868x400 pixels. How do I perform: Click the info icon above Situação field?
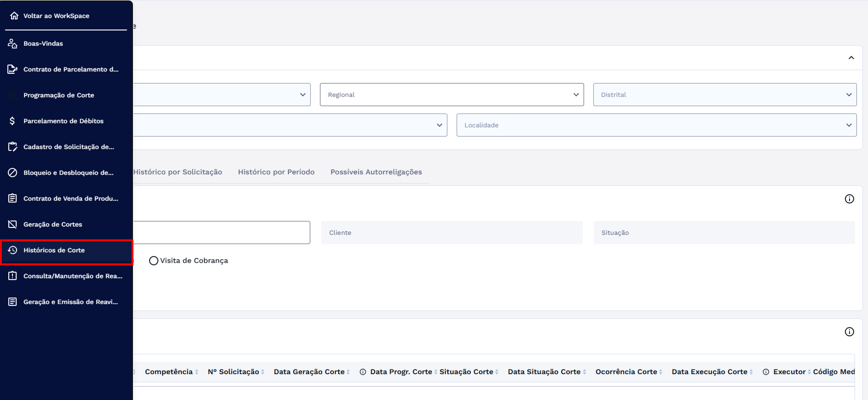tap(849, 199)
